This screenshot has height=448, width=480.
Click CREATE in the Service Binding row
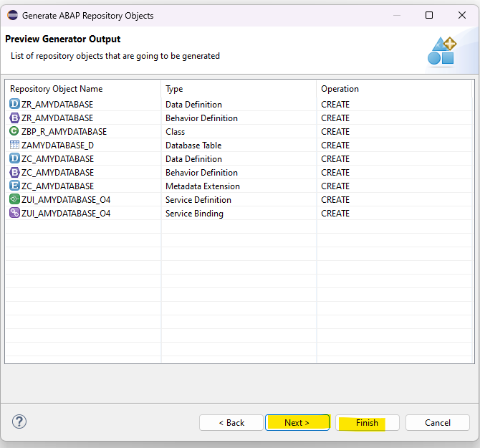(x=335, y=214)
